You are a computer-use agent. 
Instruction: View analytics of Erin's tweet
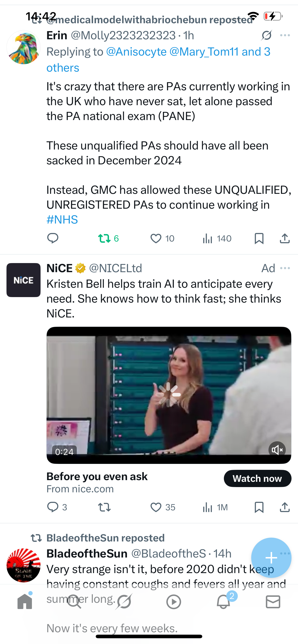coord(208,238)
